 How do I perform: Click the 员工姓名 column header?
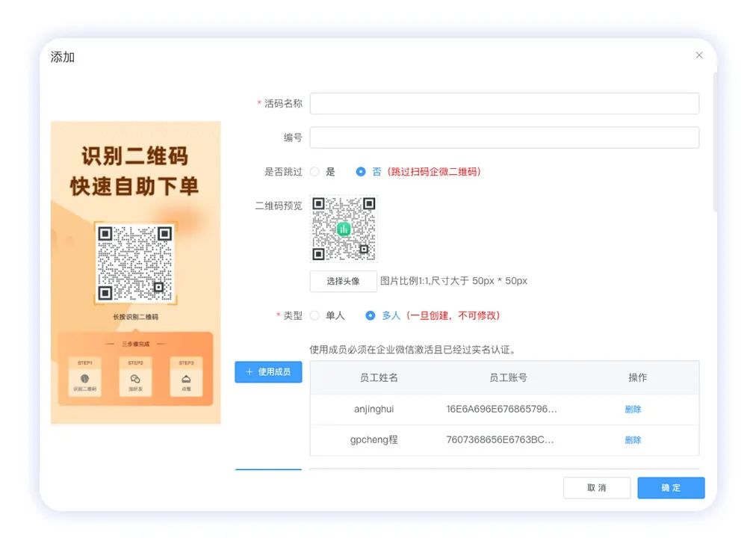(x=379, y=378)
